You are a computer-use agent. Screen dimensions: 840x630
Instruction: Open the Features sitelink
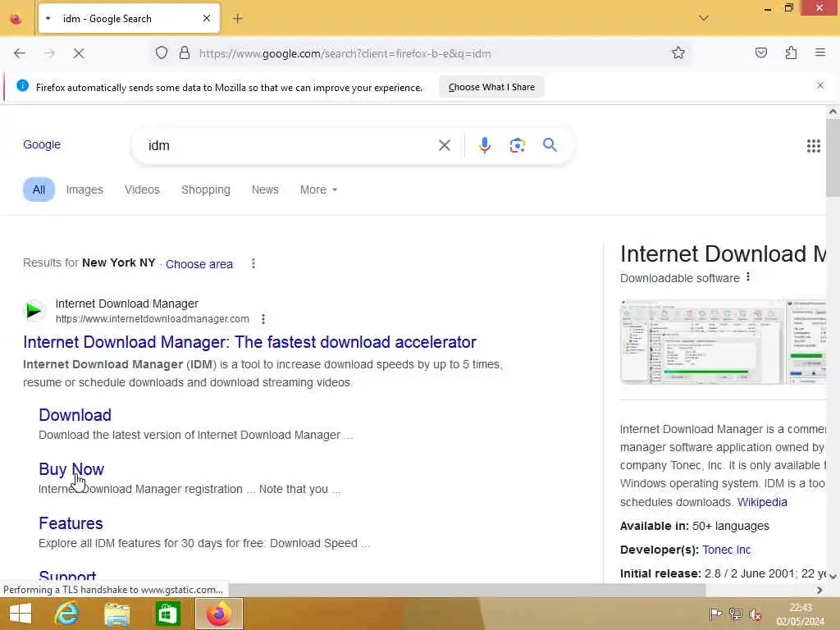71,523
